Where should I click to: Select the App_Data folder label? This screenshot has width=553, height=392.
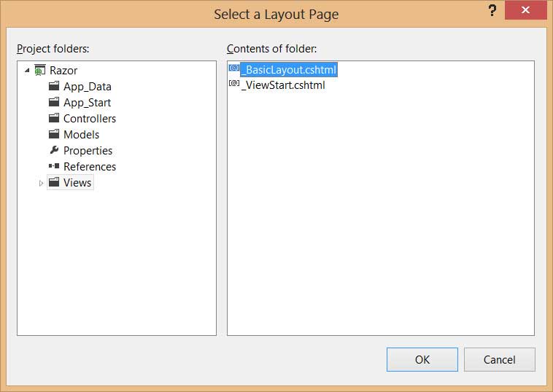coord(88,86)
